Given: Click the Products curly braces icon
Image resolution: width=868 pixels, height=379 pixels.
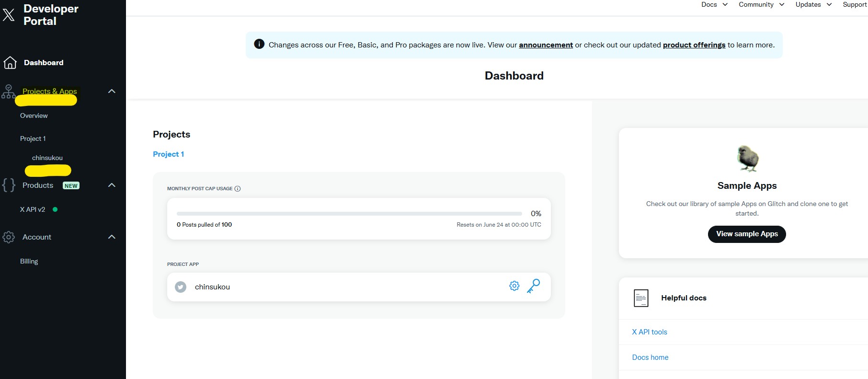Looking at the screenshot, I should [9, 185].
